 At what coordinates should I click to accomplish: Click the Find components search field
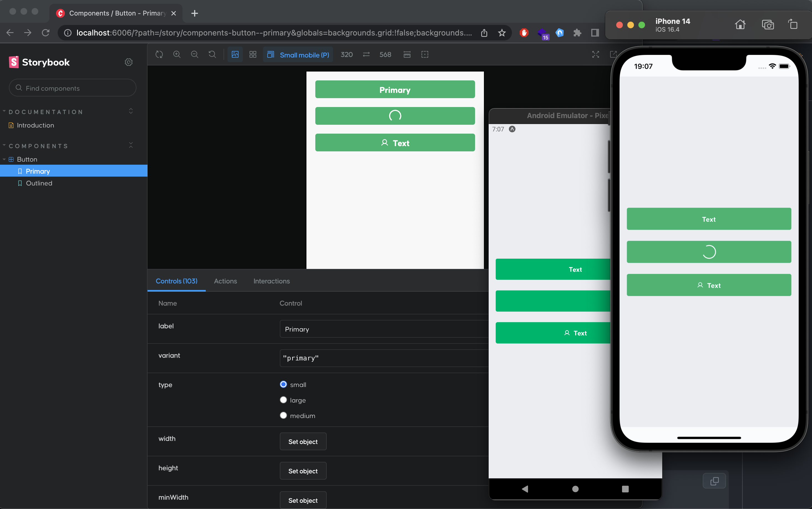coord(72,88)
